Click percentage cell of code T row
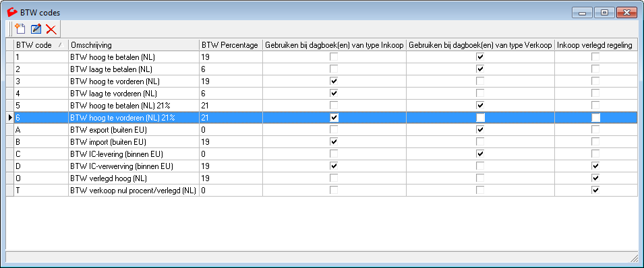Screen dimensions: 644x268 (x=231, y=191)
